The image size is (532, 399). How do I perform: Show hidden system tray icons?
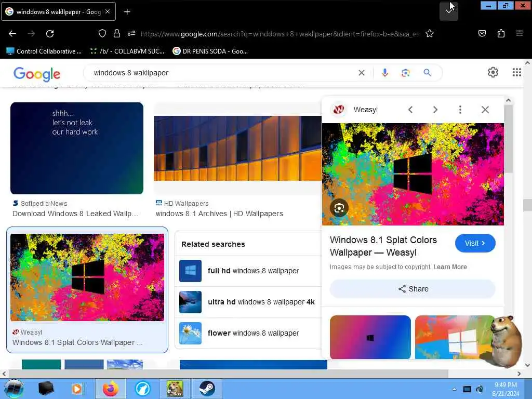click(454, 389)
